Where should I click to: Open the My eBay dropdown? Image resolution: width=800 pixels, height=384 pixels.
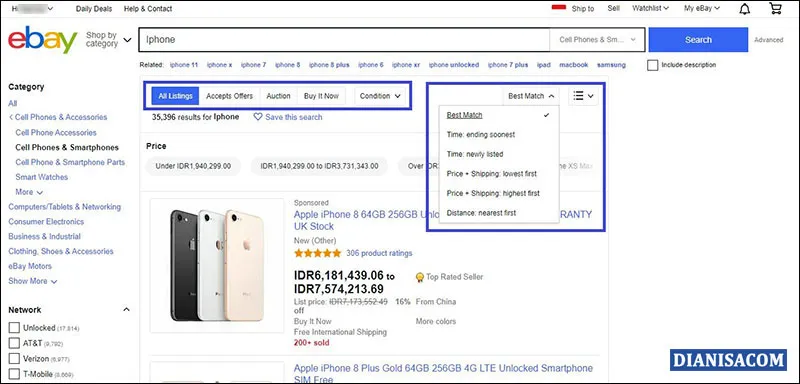(x=702, y=8)
